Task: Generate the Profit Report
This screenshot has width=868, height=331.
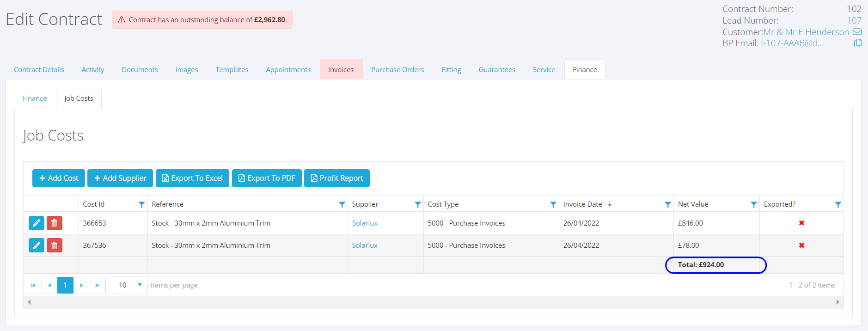Action: pos(336,178)
